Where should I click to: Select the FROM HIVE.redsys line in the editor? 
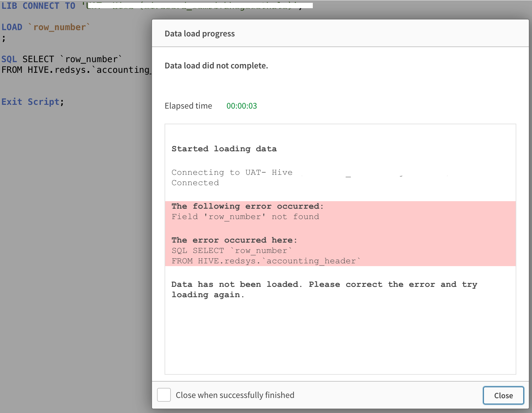pyautogui.click(x=75, y=69)
